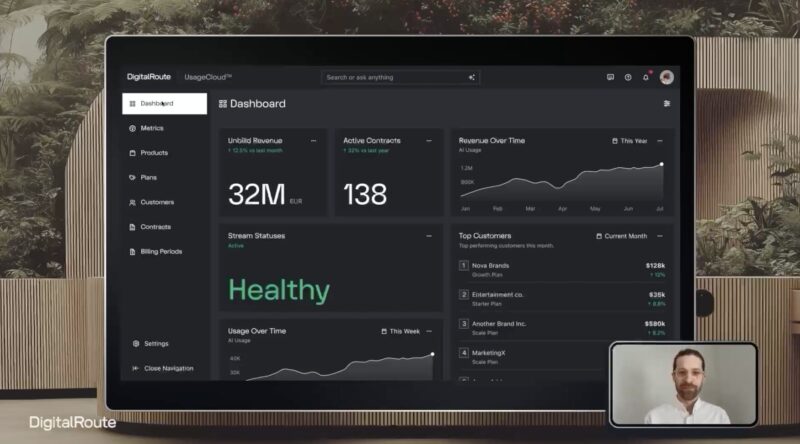Click the Products box icon
This screenshot has width=800, height=444.
[132, 153]
